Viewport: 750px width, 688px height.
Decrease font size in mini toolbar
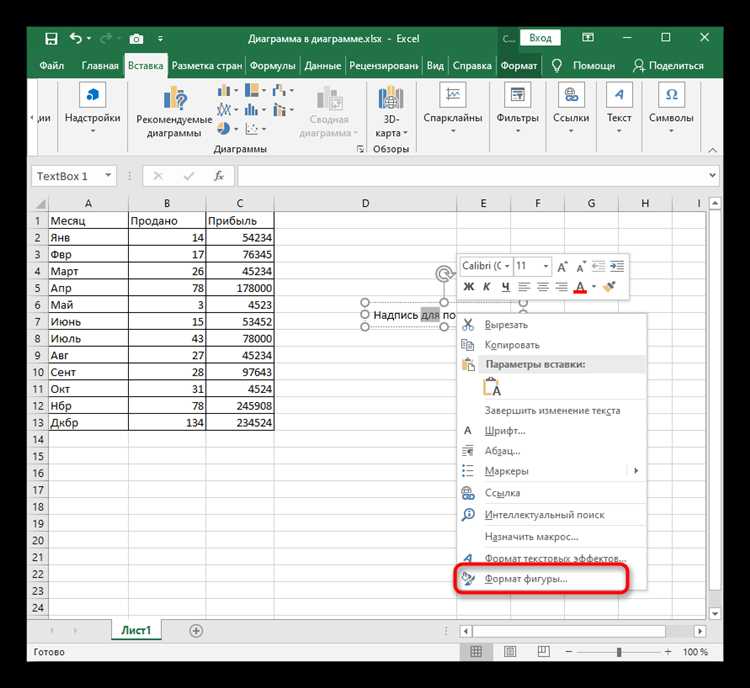581,266
